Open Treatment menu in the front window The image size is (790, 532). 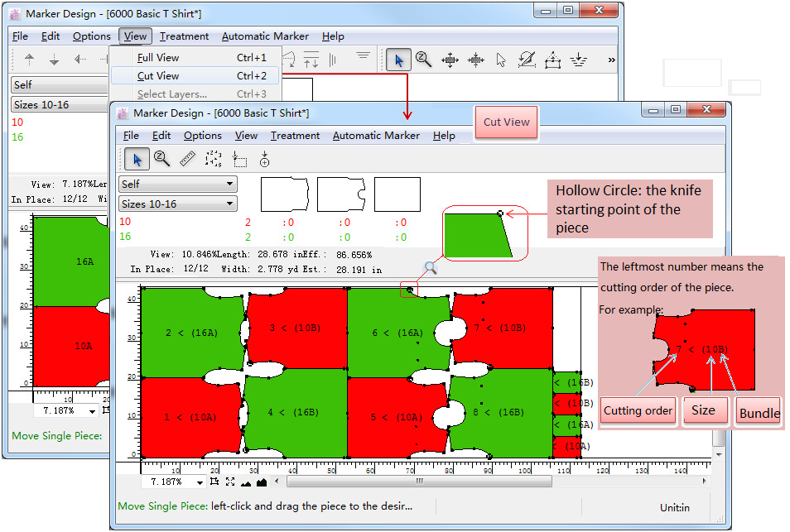[x=295, y=136]
